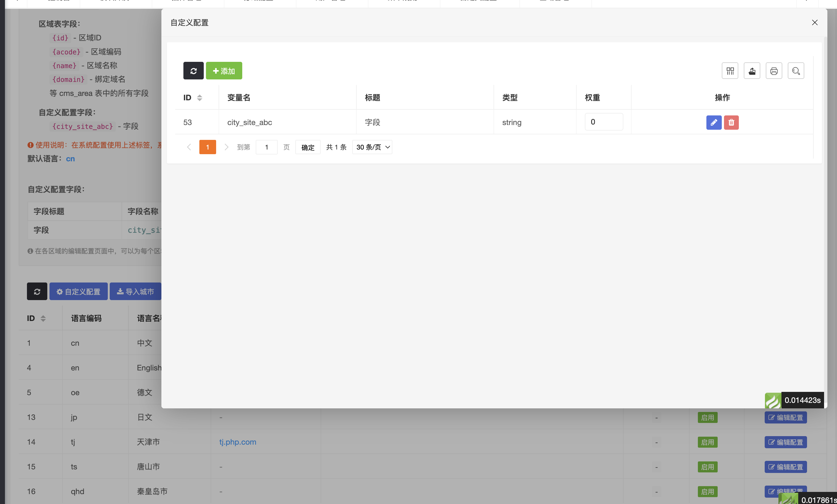Viewport: 837px width, 504px height.
Task: Toggle the 启用 status for the jp row
Action: coord(707,417)
